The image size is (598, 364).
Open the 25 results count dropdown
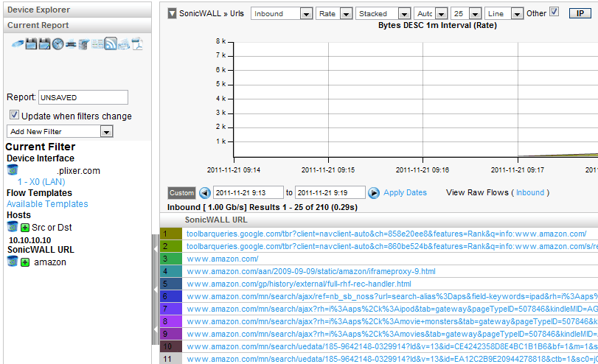(x=466, y=14)
